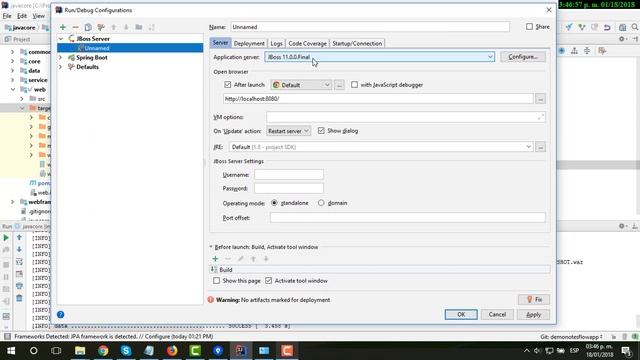Screen dimensions: 640x360
Task: Open JRE dropdown
Action: (381, 147)
